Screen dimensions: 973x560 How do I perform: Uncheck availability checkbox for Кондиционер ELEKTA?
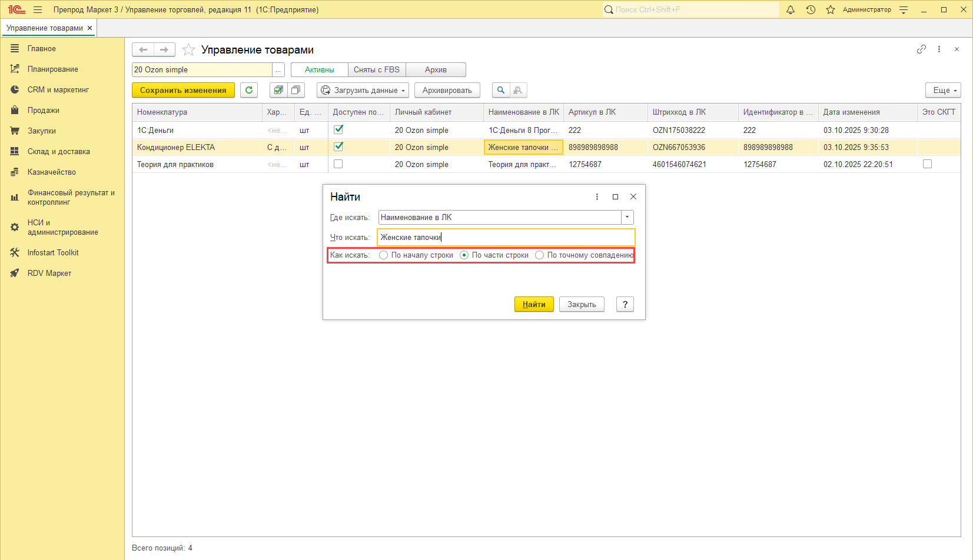338,147
